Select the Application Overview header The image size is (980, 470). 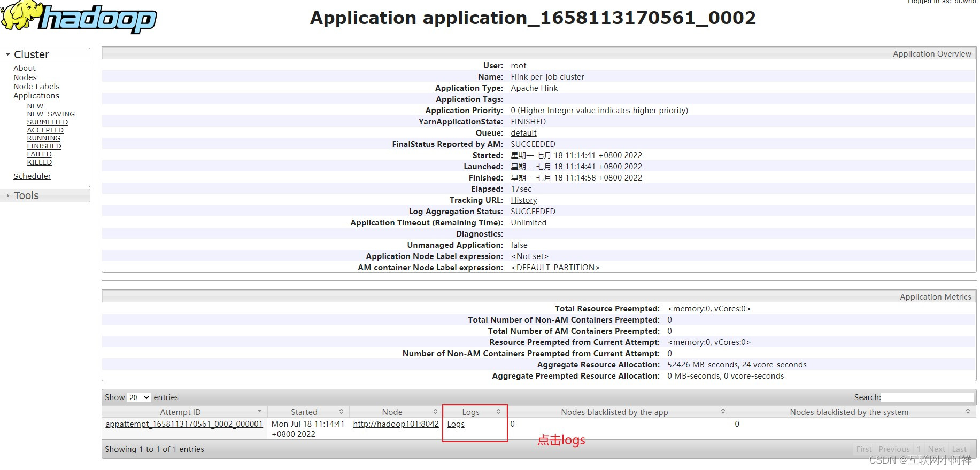coord(932,54)
